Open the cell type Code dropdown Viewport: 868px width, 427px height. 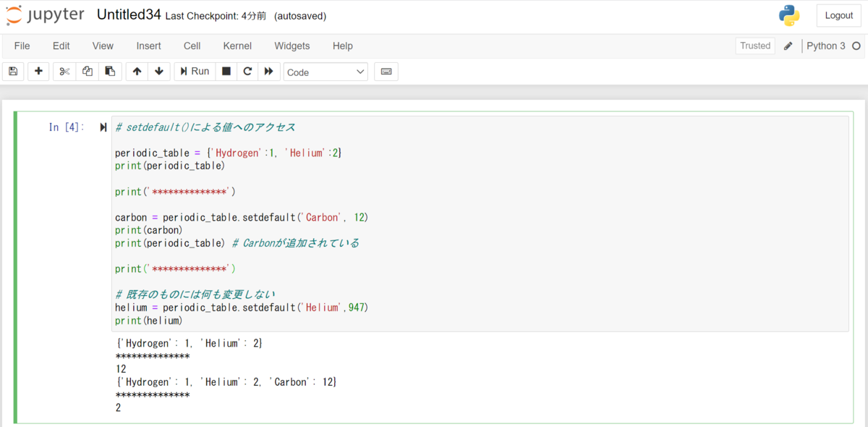325,72
